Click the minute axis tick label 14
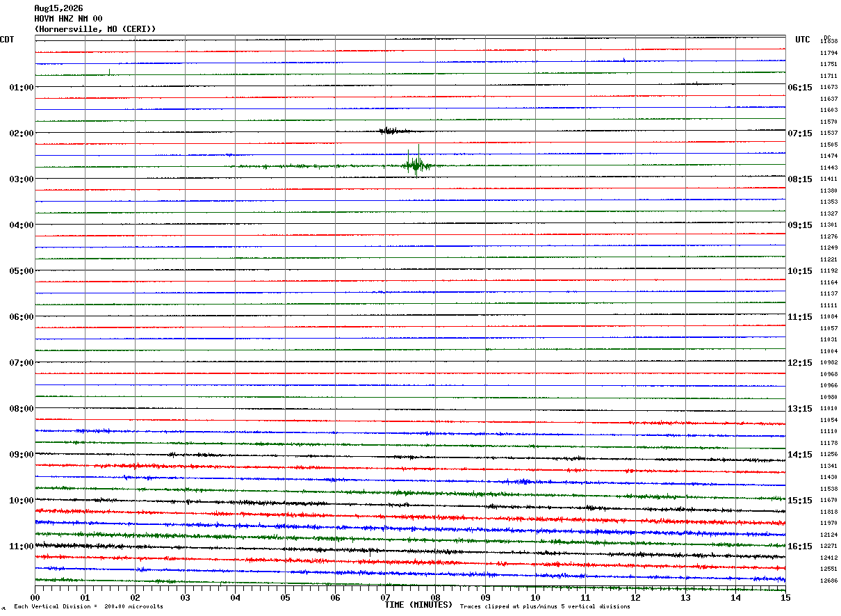 pos(735,597)
